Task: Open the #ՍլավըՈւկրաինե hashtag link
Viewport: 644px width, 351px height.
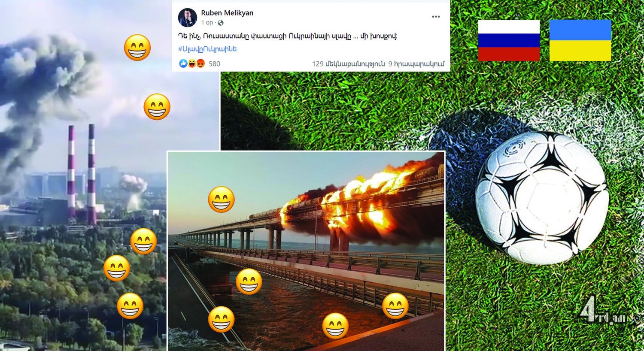Action: coord(207,49)
